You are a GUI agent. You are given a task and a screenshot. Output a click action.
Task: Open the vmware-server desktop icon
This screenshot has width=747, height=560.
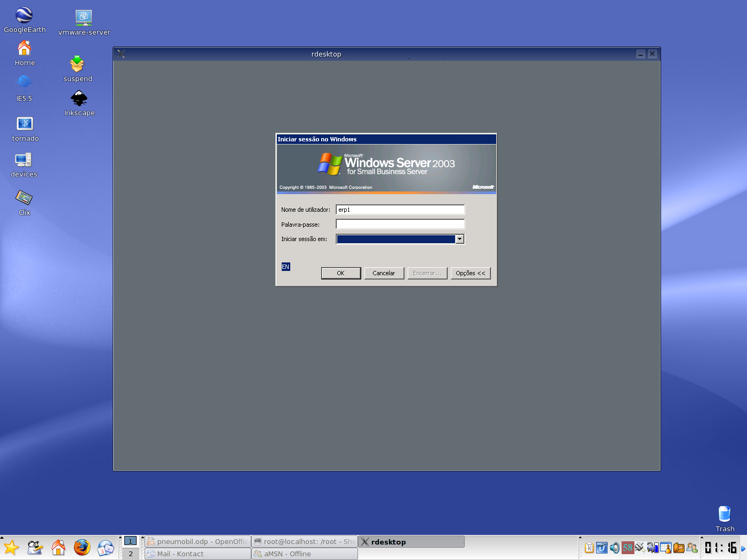[x=84, y=23]
